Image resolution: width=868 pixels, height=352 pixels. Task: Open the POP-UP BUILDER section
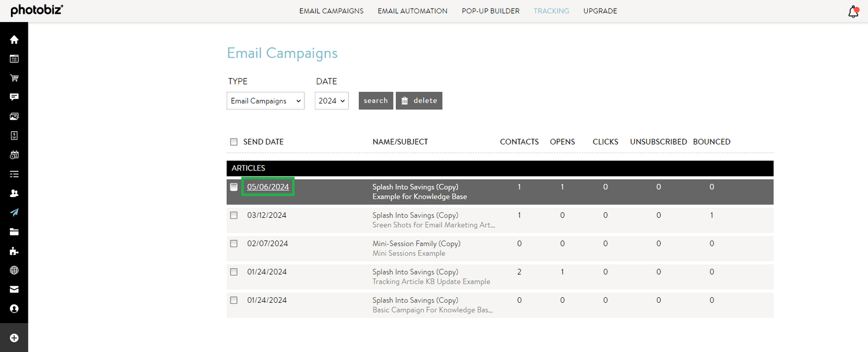click(490, 11)
